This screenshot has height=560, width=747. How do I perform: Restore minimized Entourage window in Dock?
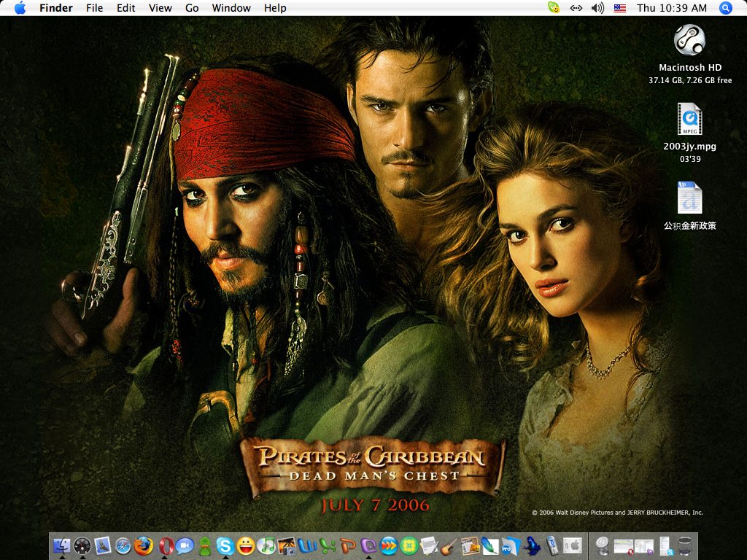[x=644, y=547]
